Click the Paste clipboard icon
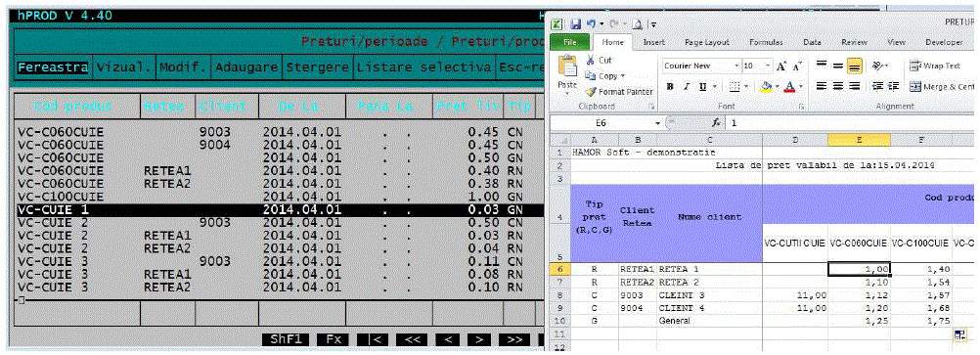This screenshot has height=355, width=980. point(567,65)
